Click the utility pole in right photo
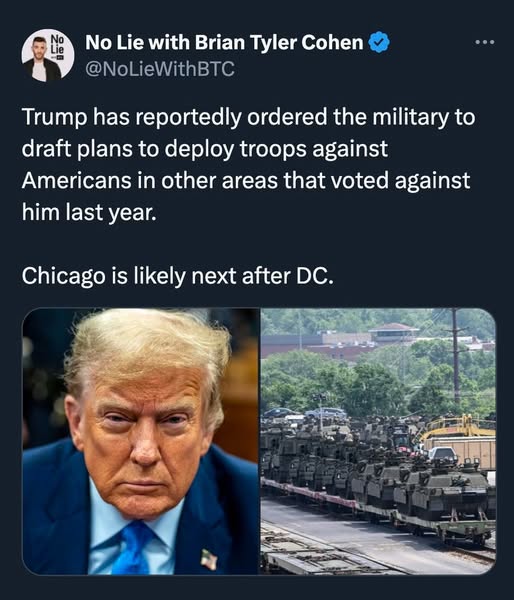Image resolution: width=514 pixels, height=600 pixels. 455,358
